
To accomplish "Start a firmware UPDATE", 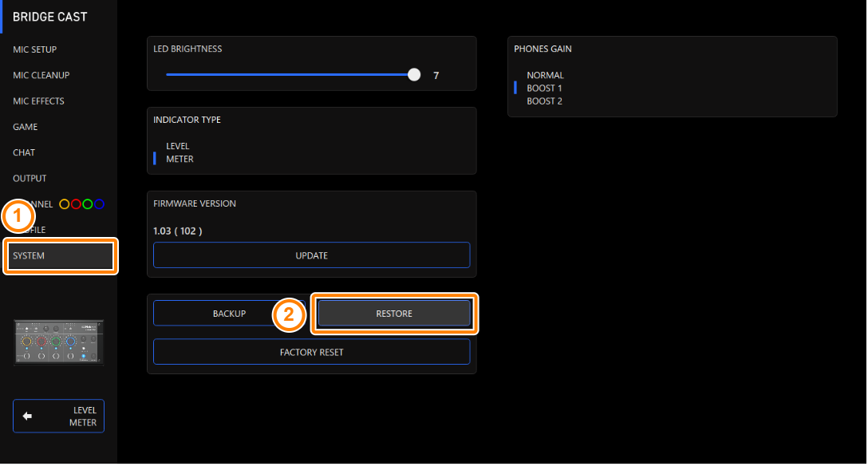I will (311, 255).
